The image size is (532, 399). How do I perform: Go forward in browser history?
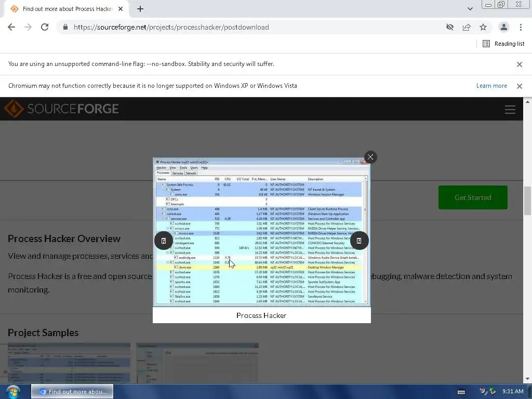click(28, 27)
